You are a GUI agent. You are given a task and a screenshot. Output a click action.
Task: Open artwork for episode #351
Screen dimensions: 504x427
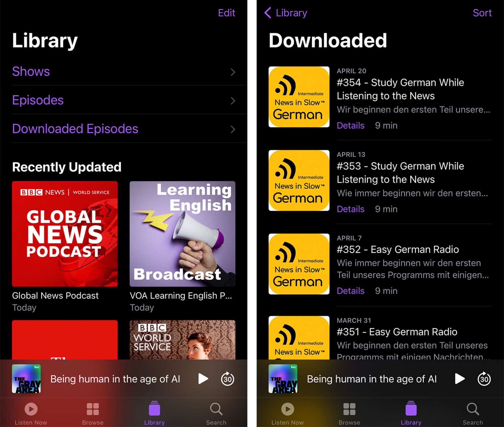point(299,338)
